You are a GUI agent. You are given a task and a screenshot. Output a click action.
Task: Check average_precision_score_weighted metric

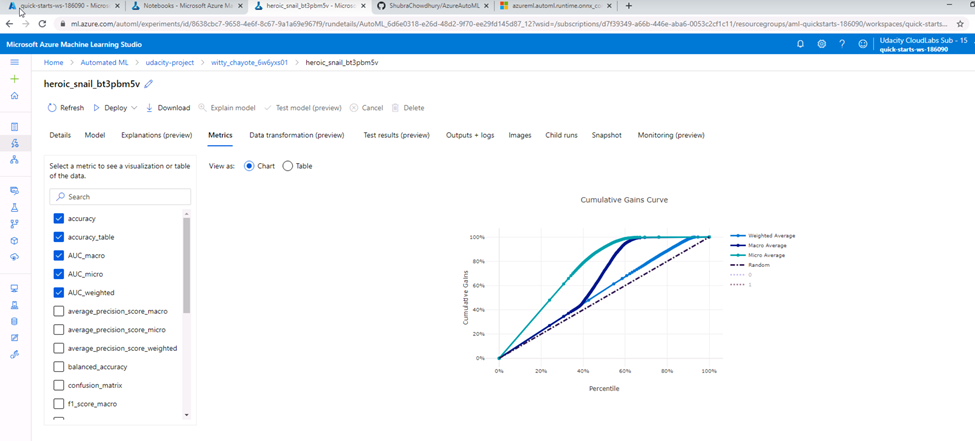[x=59, y=348]
